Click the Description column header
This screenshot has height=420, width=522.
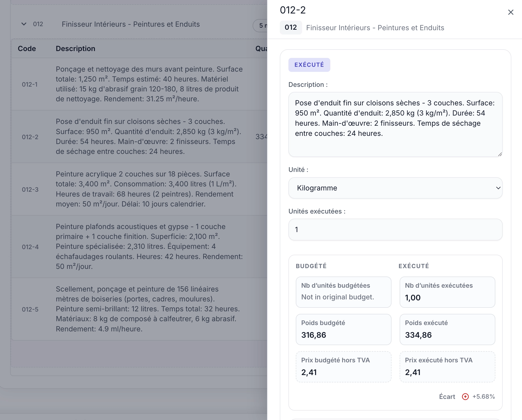pos(75,49)
